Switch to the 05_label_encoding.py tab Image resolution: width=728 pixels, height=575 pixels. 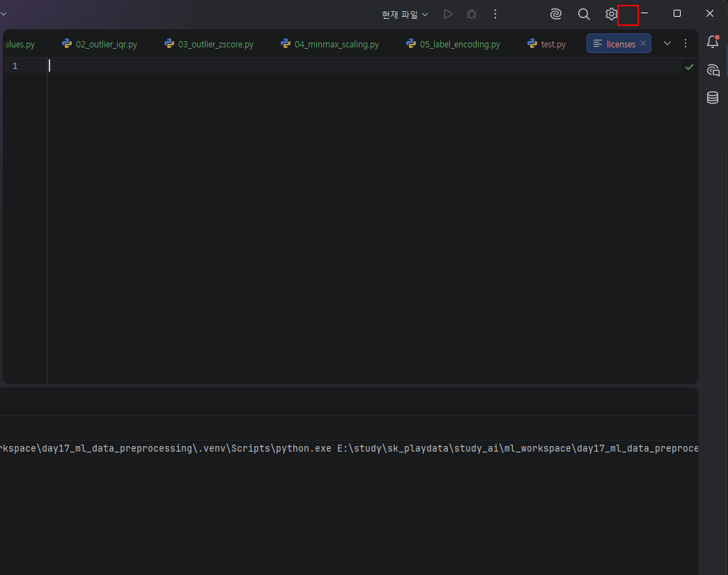pos(453,44)
